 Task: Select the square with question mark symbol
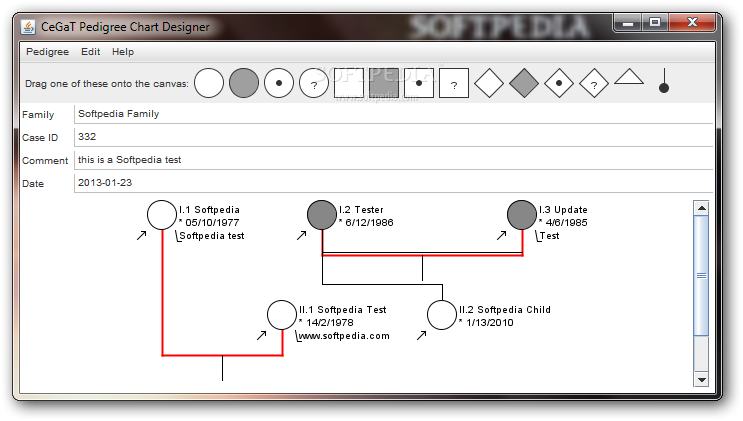pyautogui.click(x=454, y=83)
